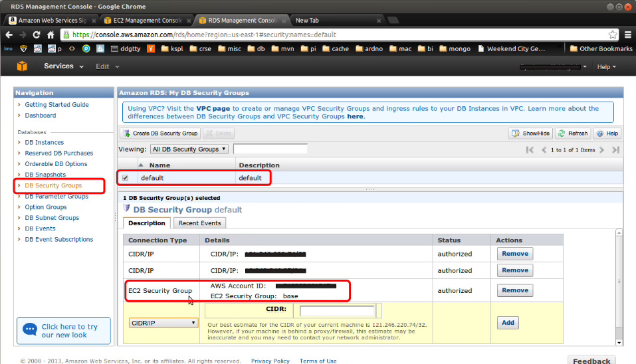Screen dimensions: 636x364
Task: Switch to Amazon Web Services Sign tab
Action: point(52,21)
